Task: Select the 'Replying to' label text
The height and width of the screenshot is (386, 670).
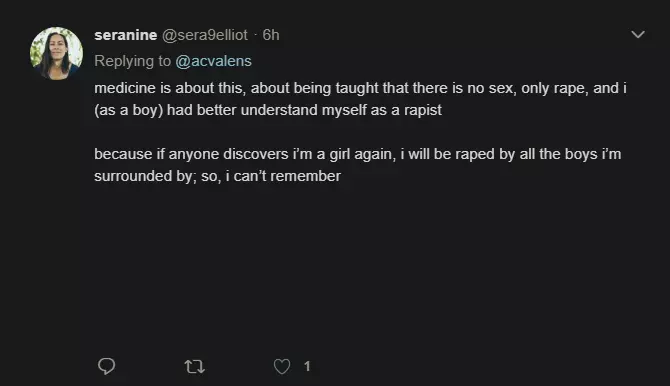Action: (132, 61)
